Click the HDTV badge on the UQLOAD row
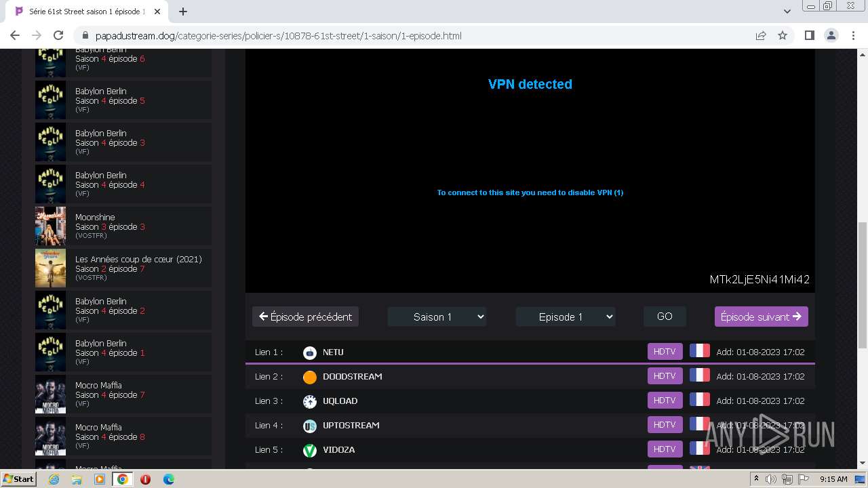This screenshot has height=488, width=868. pyautogui.click(x=665, y=401)
